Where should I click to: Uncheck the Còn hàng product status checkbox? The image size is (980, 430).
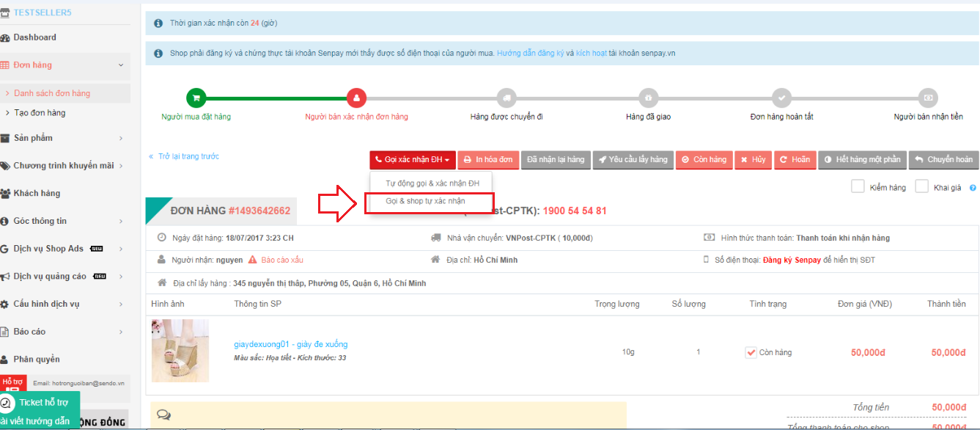tap(751, 352)
